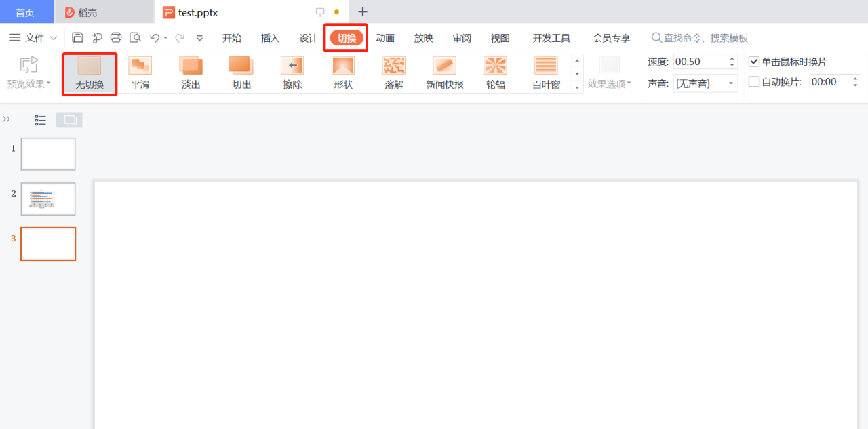Open the 声音 sound dropdown
Viewport: 868px width, 429px height.
(730, 81)
